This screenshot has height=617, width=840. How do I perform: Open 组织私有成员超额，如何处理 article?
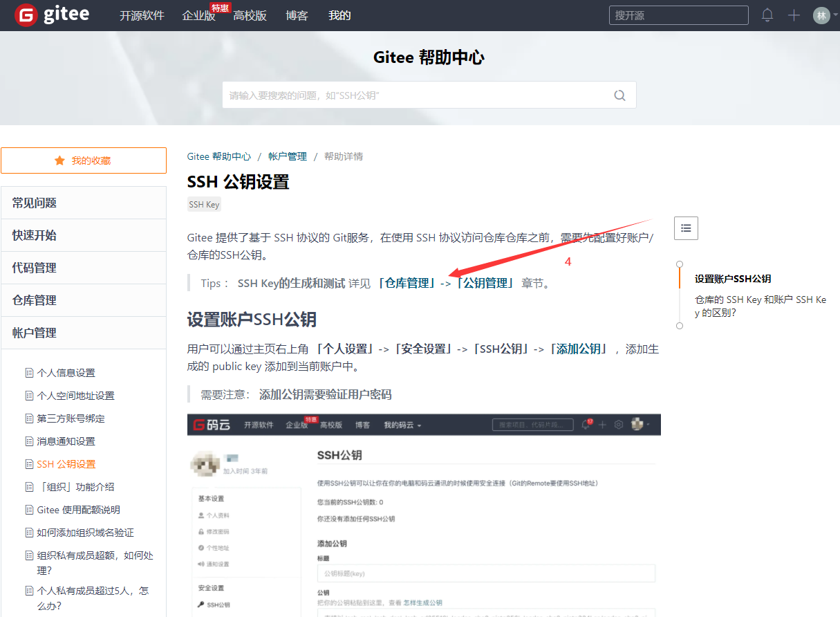click(x=95, y=563)
